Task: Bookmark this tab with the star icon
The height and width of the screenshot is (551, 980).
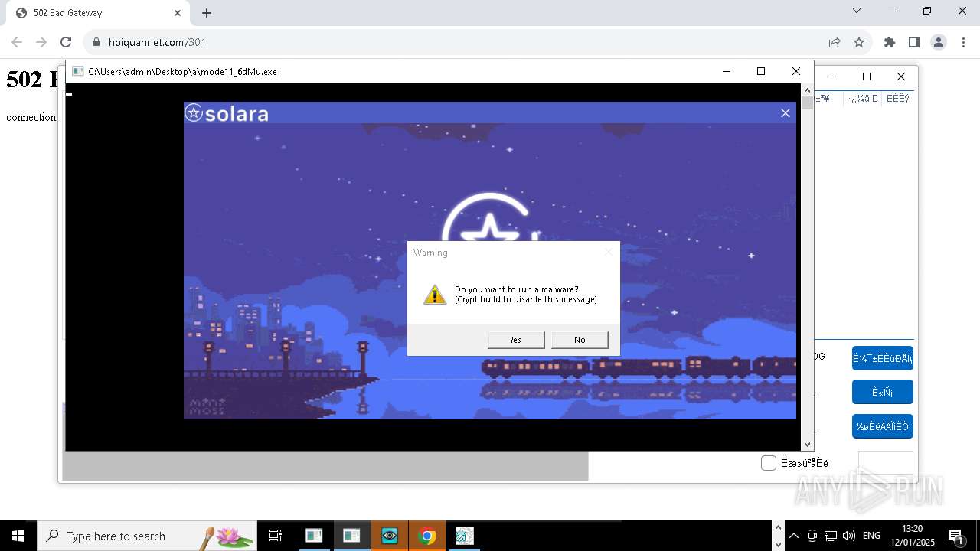Action: coord(859,42)
